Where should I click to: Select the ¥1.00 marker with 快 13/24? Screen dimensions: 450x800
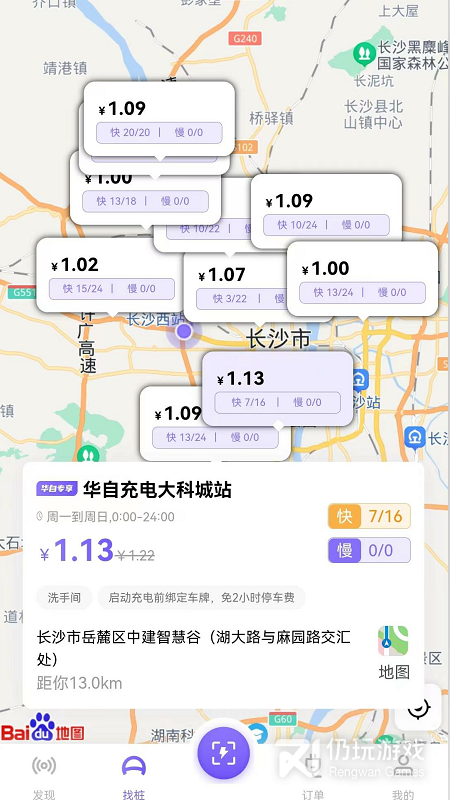[x=362, y=279]
